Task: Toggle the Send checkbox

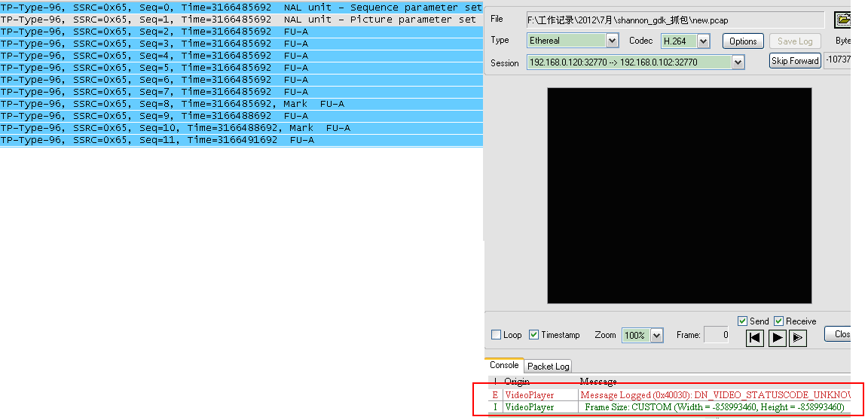Action: (743, 321)
